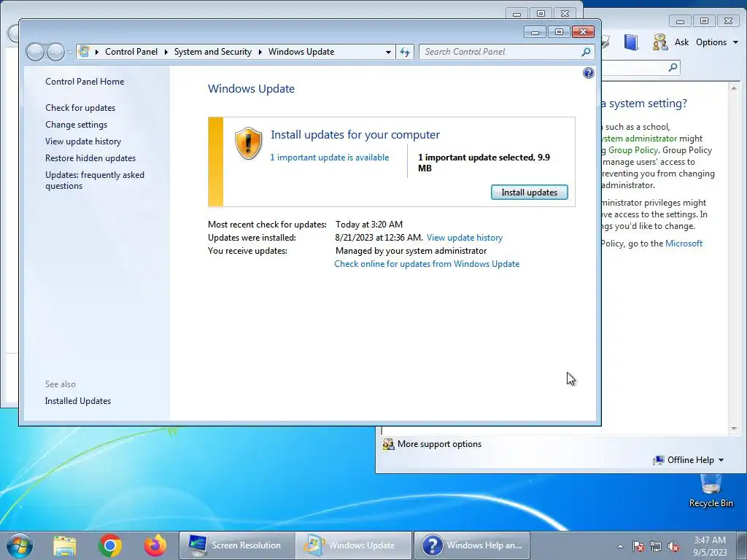This screenshot has height=560, width=747.
Task: Click the Action Center flag tray icon
Action: (x=638, y=547)
